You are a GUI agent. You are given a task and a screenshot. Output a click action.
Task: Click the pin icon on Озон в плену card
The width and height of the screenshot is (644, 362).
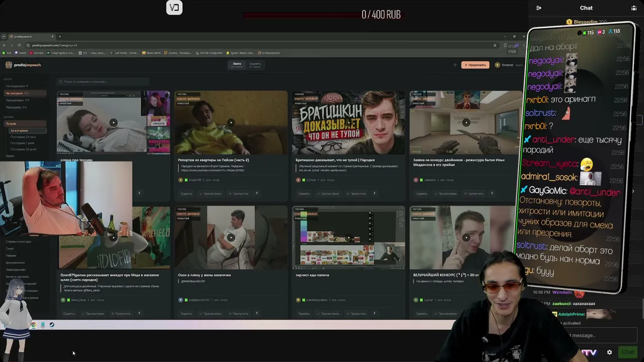click(257, 313)
